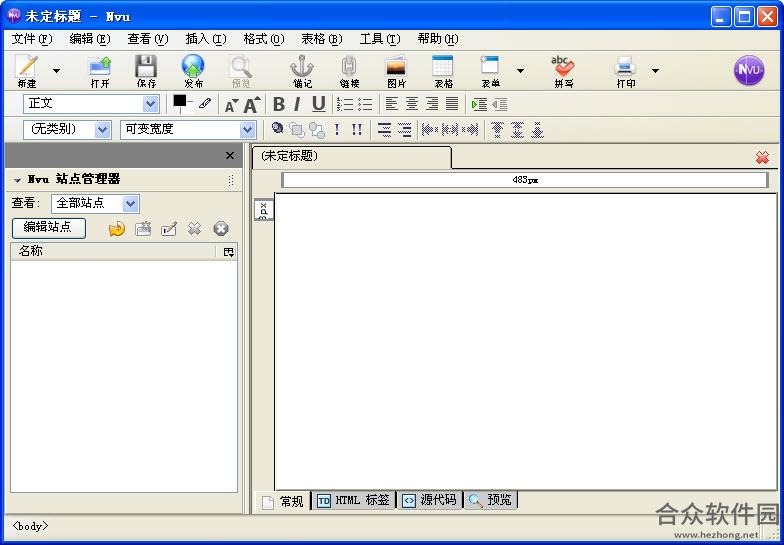
Task: Open the 工具(T) menu
Action: (x=380, y=39)
